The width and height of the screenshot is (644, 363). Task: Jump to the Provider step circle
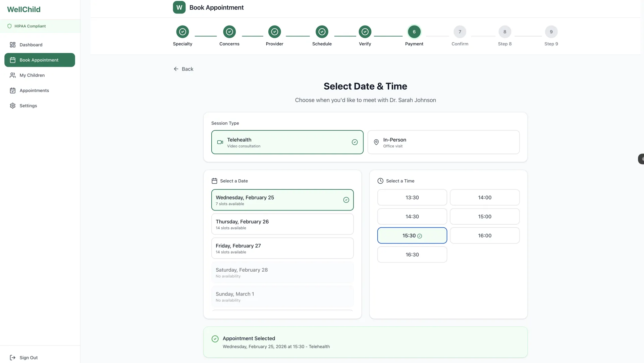pos(274,32)
